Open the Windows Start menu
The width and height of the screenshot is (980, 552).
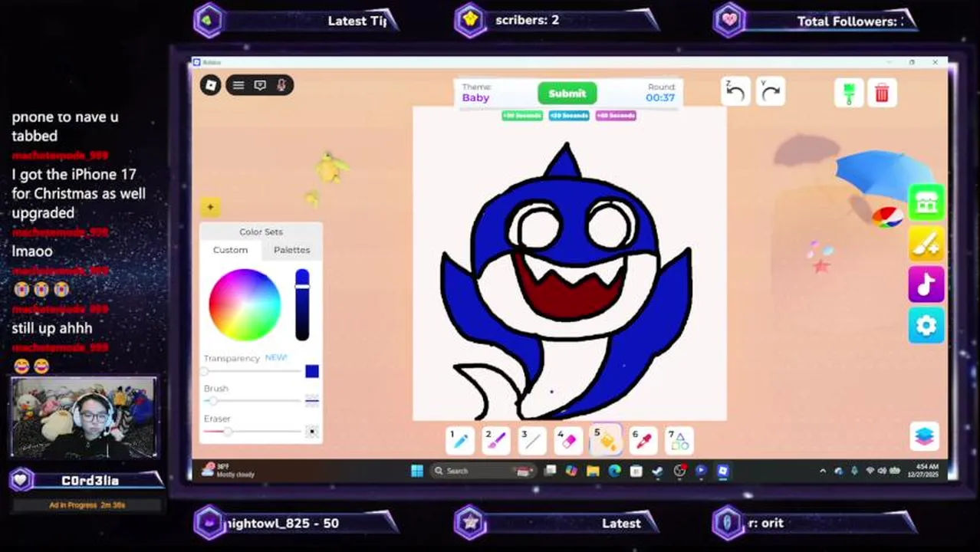tap(417, 471)
